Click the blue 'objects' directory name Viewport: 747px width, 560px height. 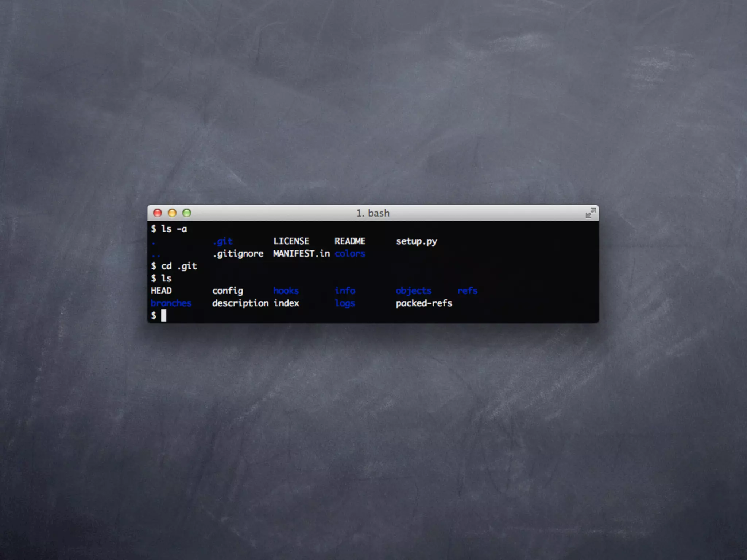click(x=413, y=291)
